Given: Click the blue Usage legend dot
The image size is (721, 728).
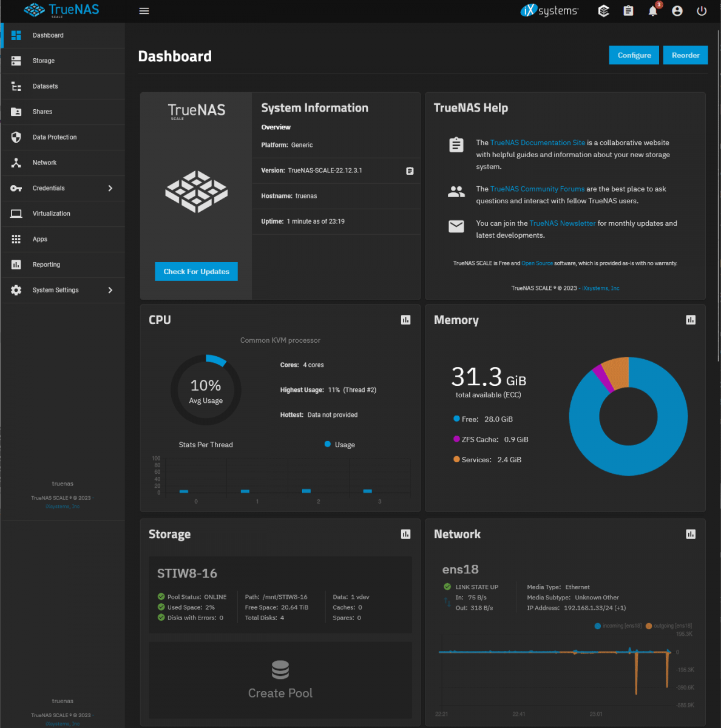Looking at the screenshot, I should point(328,445).
